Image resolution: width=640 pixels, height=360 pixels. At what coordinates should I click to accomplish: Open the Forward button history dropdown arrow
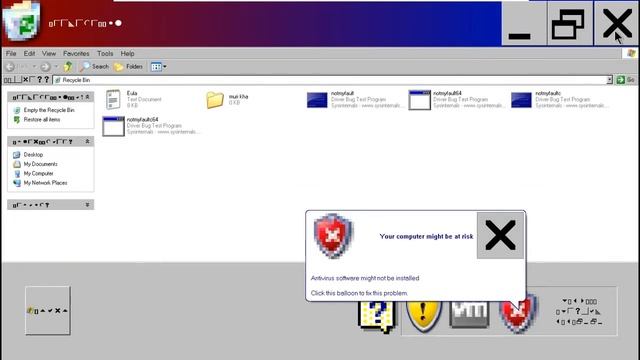[56, 67]
